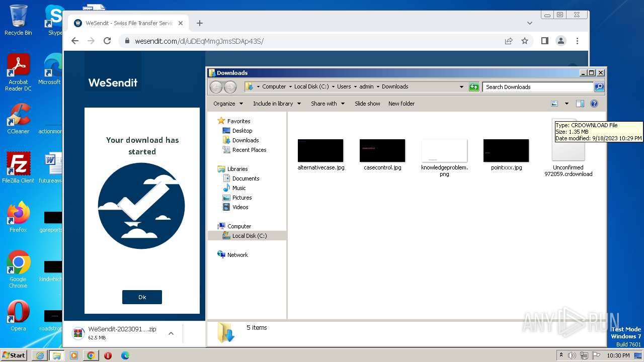Viewport: 644px width, 362px height.
Task: Open the Start menu
Action: click(x=14, y=355)
